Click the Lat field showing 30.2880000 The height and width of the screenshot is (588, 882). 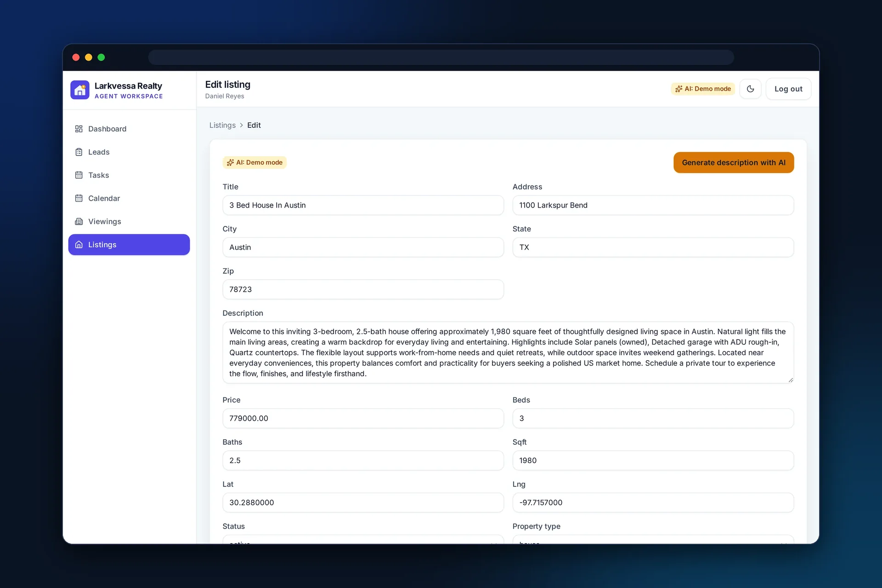click(x=363, y=503)
